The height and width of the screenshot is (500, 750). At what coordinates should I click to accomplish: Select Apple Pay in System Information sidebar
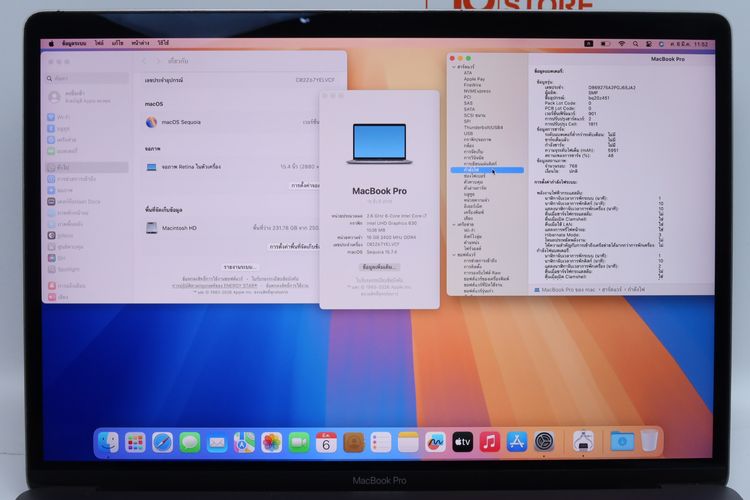tap(474, 79)
